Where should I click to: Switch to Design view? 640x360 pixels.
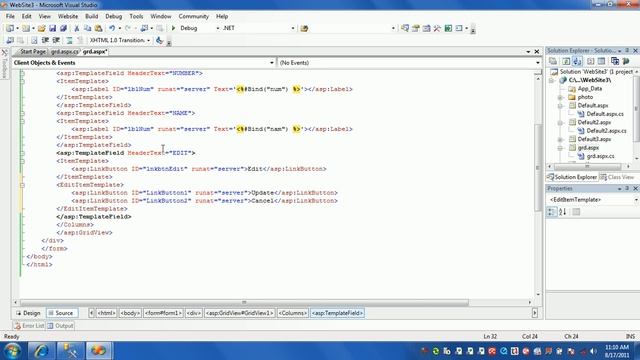[28, 313]
